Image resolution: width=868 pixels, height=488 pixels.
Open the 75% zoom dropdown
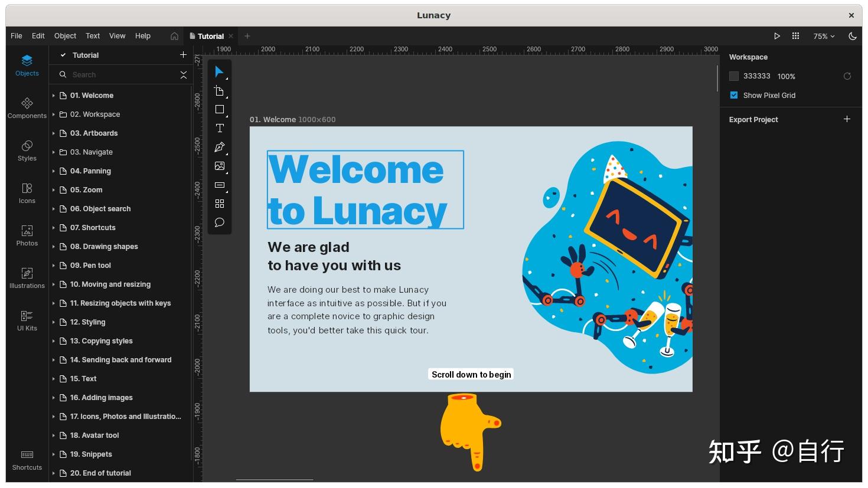pyautogui.click(x=823, y=36)
